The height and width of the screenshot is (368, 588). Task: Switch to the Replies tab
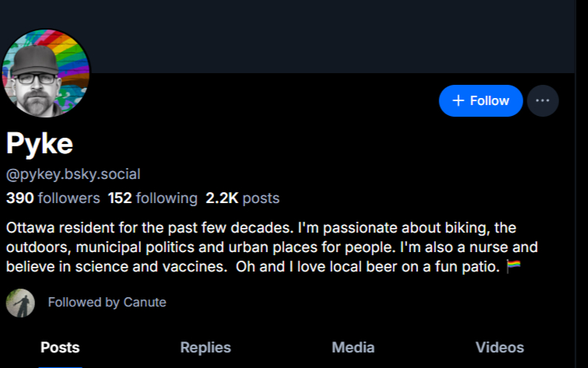click(206, 348)
